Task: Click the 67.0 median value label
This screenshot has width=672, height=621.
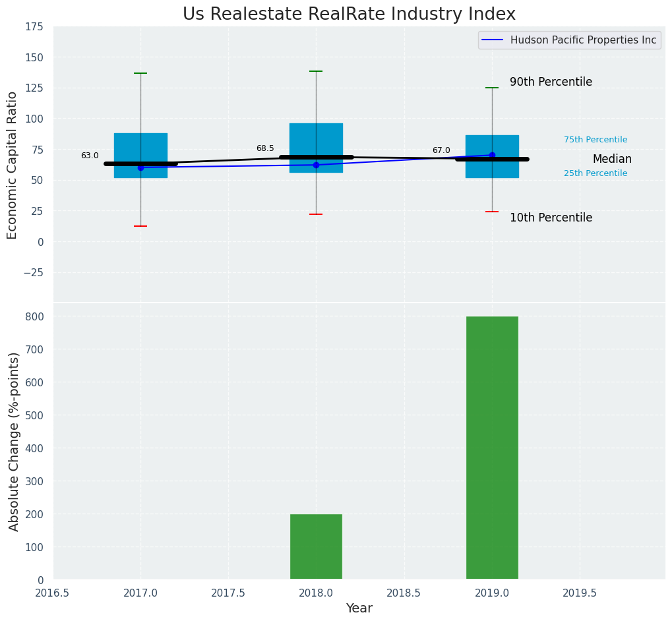Action: [x=441, y=150]
